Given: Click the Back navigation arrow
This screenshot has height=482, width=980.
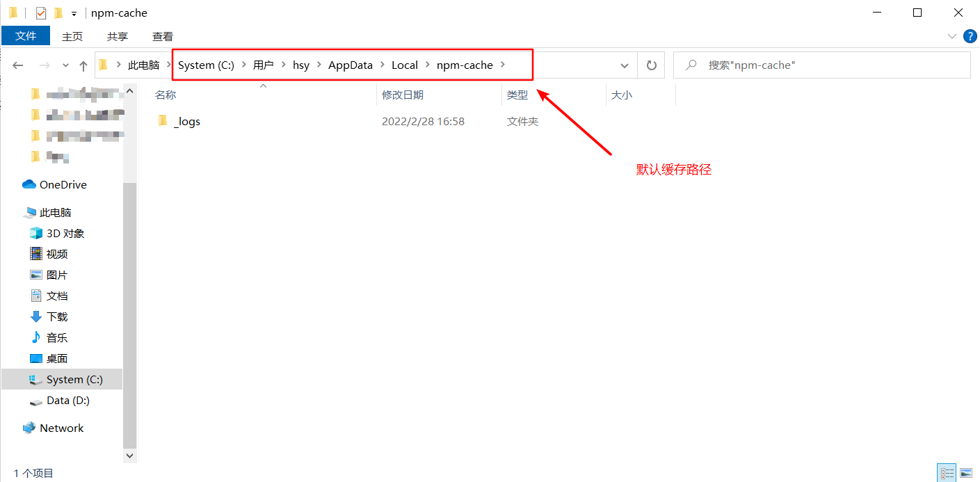Looking at the screenshot, I should pyautogui.click(x=18, y=65).
